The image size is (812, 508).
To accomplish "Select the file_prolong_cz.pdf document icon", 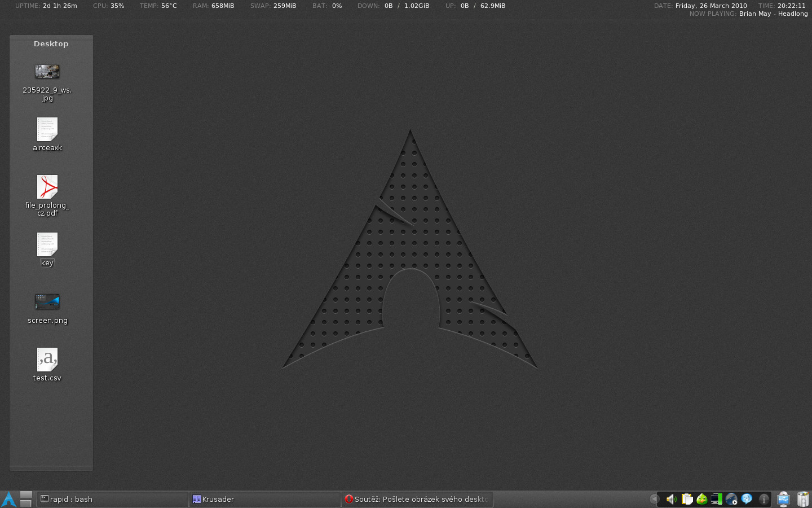I will click(x=47, y=187).
